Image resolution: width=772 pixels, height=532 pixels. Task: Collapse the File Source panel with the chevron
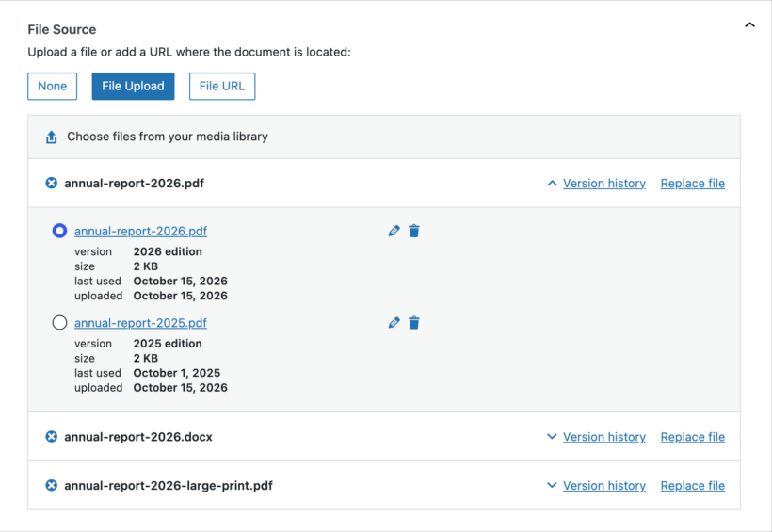coord(749,24)
